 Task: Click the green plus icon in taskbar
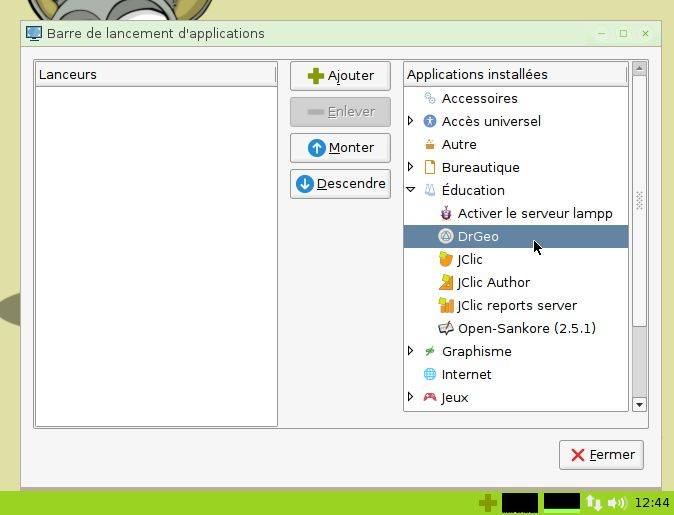487,503
